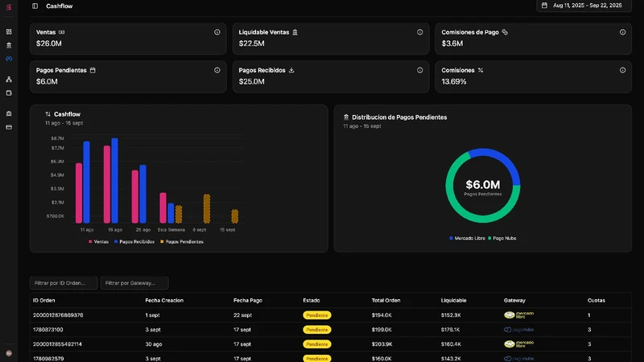Toggle the Pagos Pendientes legend entry in the chart
Viewport: 644px width, 362px height.
(x=182, y=242)
